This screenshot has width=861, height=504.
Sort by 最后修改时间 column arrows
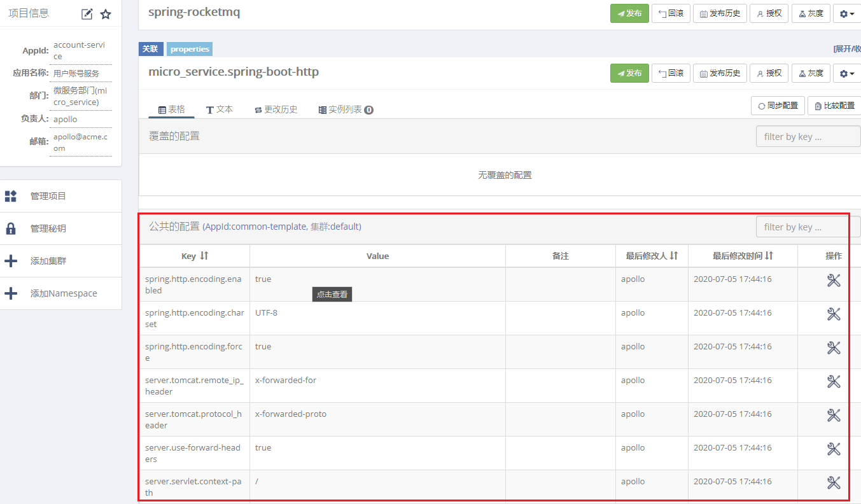769,256
